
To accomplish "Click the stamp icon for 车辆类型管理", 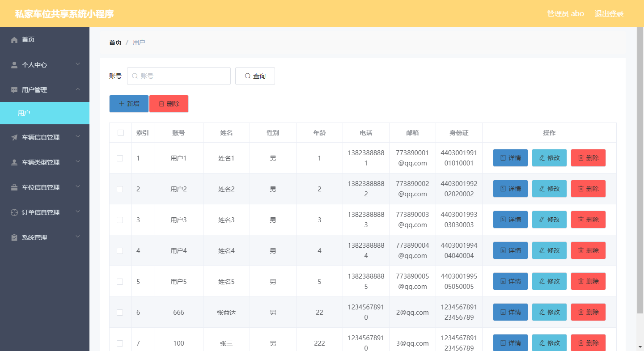I will 14,163.
